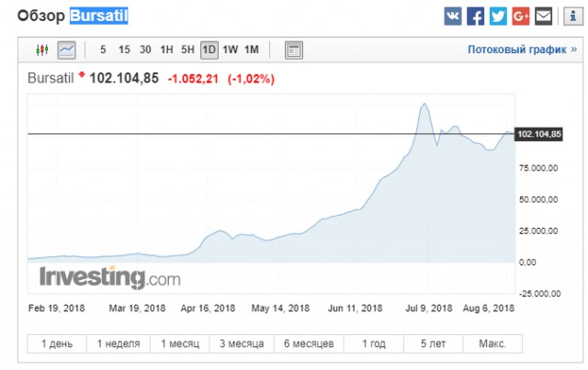Share on Twitter bird icon
The image size is (588, 370).
(x=498, y=17)
